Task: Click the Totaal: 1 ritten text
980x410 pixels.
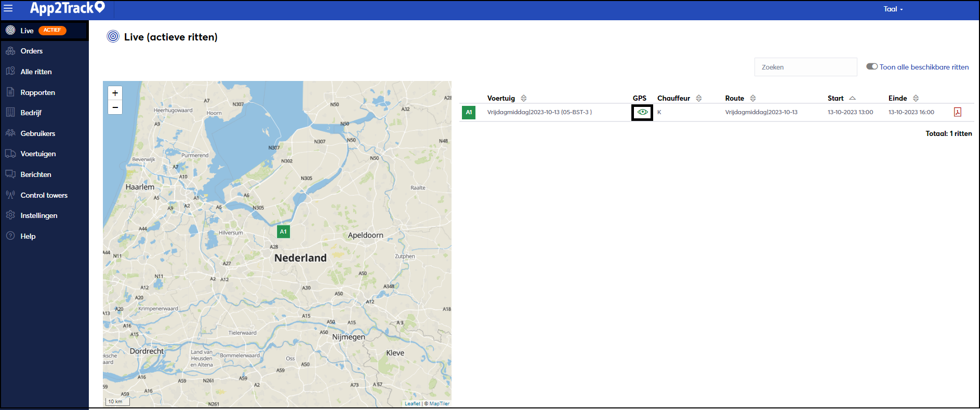Action: (948, 133)
